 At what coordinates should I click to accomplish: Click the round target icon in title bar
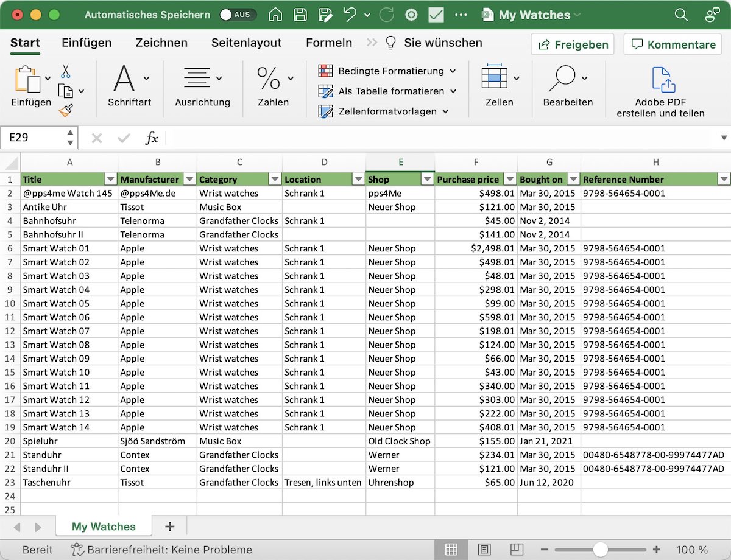click(x=411, y=15)
